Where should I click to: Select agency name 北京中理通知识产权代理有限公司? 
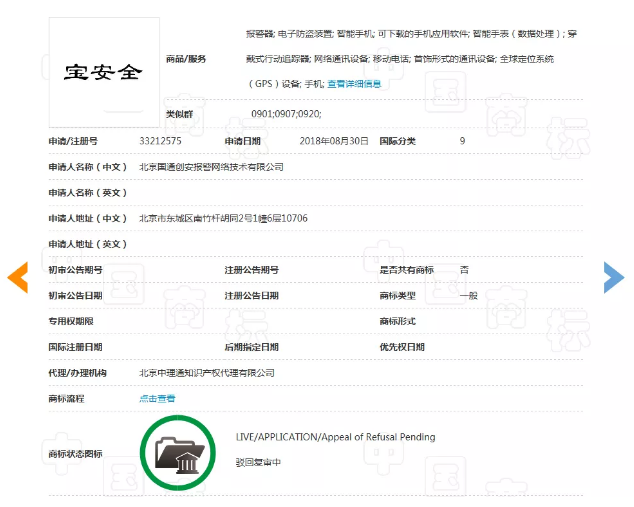pyautogui.click(x=207, y=373)
